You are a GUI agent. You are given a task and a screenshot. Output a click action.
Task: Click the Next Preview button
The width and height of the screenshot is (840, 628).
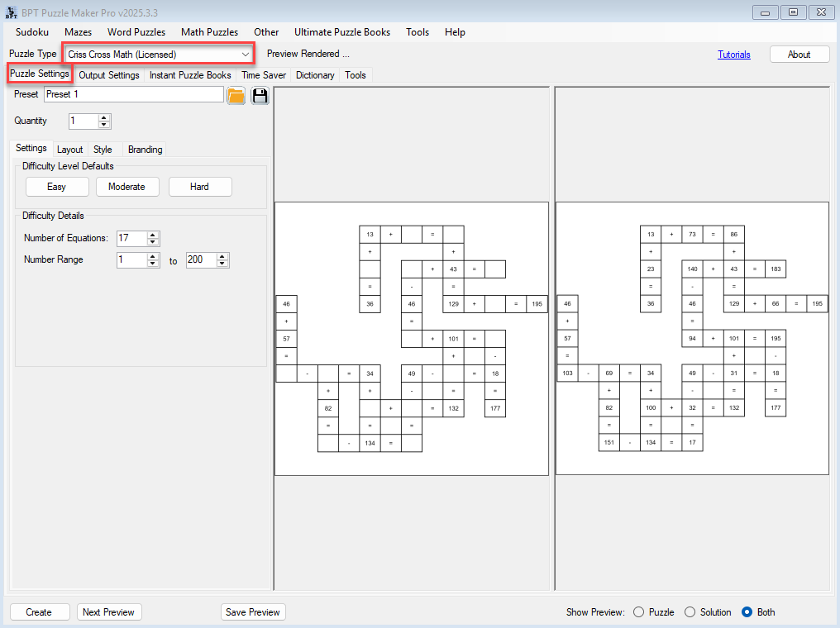(110, 612)
